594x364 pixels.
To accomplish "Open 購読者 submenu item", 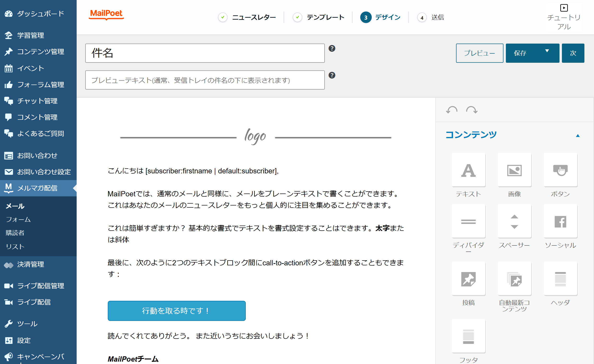I will (15, 233).
